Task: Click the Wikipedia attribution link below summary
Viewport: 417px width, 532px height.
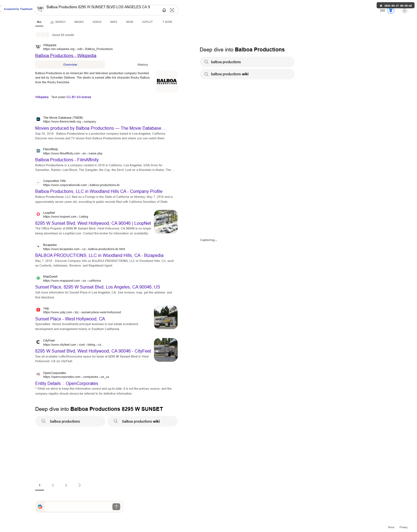Action: point(42,97)
